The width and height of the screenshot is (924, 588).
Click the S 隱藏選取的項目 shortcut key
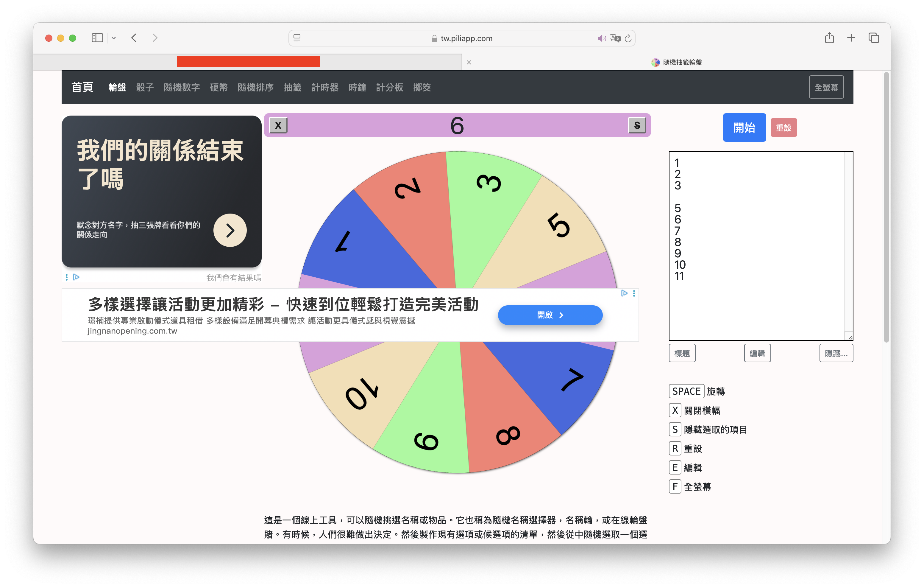tap(675, 429)
